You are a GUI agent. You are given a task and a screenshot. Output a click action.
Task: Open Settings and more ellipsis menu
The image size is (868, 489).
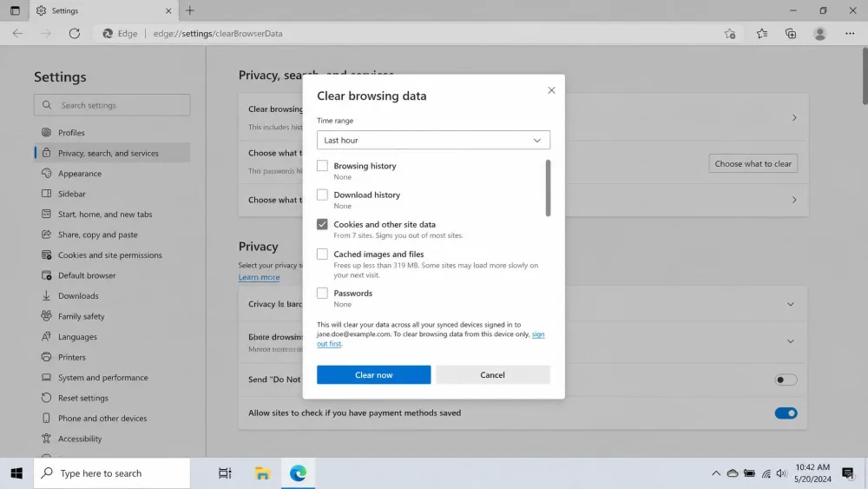click(x=850, y=34)
